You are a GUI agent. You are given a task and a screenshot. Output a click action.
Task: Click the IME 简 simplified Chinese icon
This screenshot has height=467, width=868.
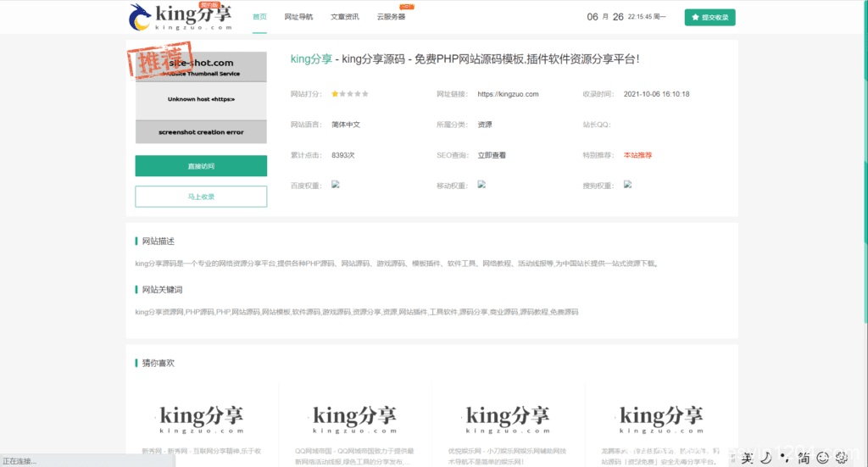pos(804,458)
